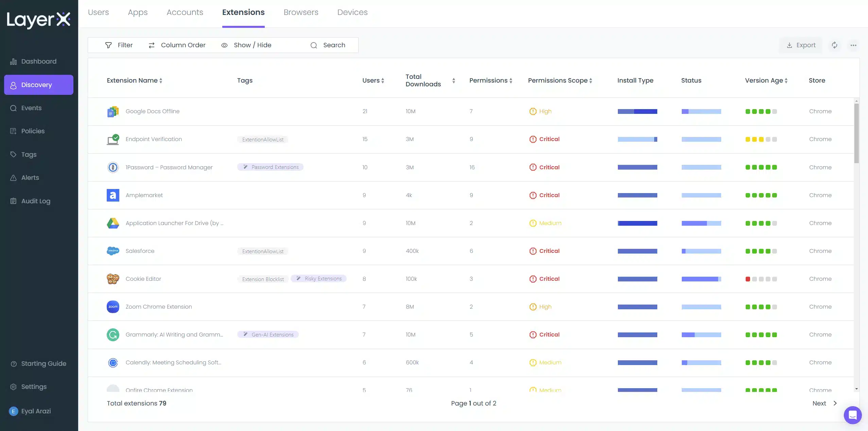The height and width of the screenshot is (431, 868).
Task: Click the Export button
Action: click(x=801, y=45)
